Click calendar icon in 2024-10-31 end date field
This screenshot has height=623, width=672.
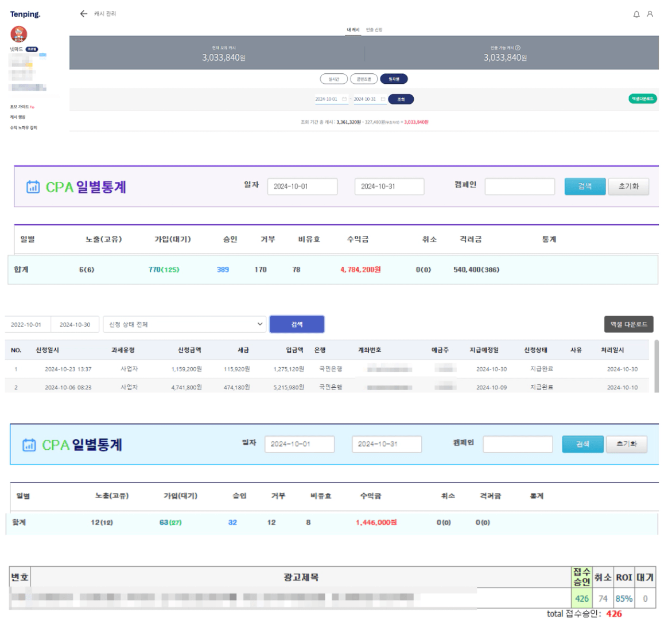(383, 99)
